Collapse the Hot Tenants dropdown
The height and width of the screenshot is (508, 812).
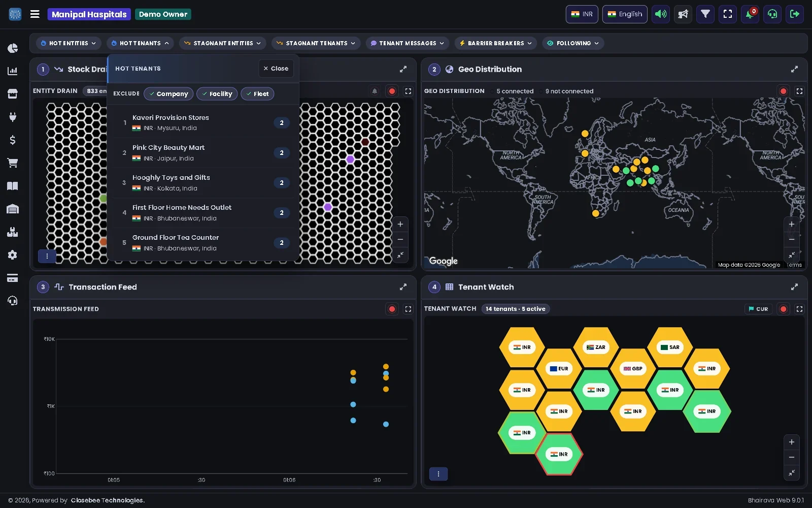(140, 43)
